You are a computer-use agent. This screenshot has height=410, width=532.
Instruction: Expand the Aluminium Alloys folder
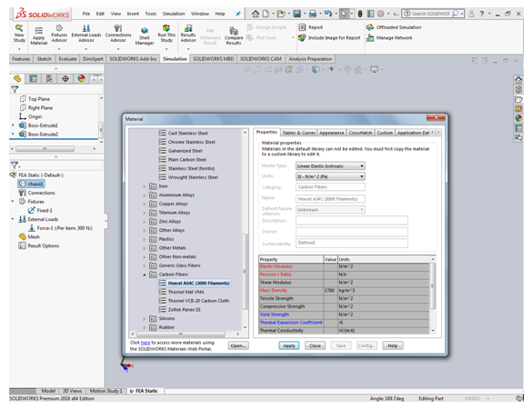pos(145,195)
